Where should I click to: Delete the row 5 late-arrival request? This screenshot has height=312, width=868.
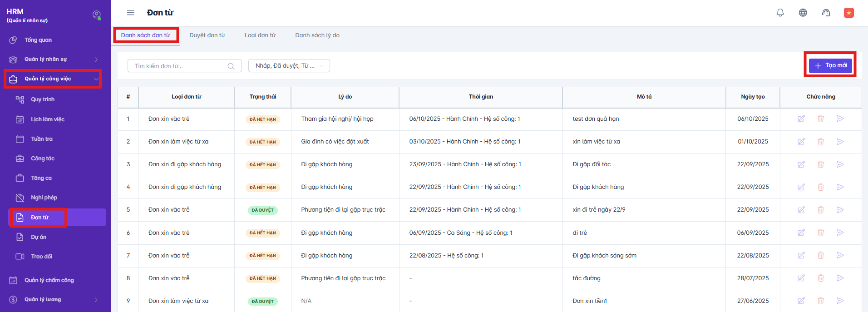point(820,210)
